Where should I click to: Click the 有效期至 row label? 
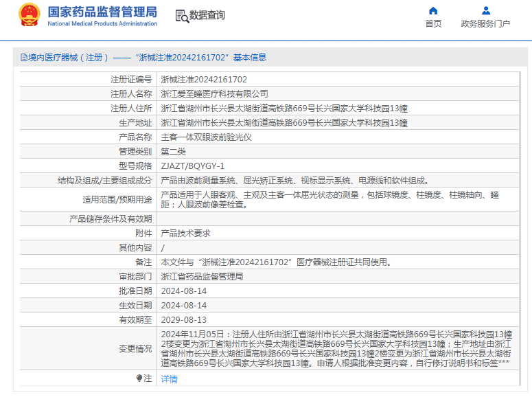[x=135, y=320]
